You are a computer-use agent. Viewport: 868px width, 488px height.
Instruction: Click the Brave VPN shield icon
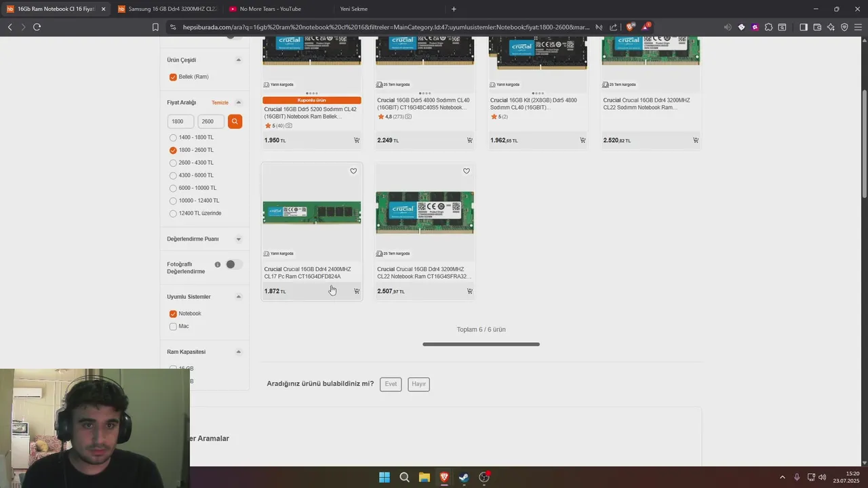[x=844, y=27]
